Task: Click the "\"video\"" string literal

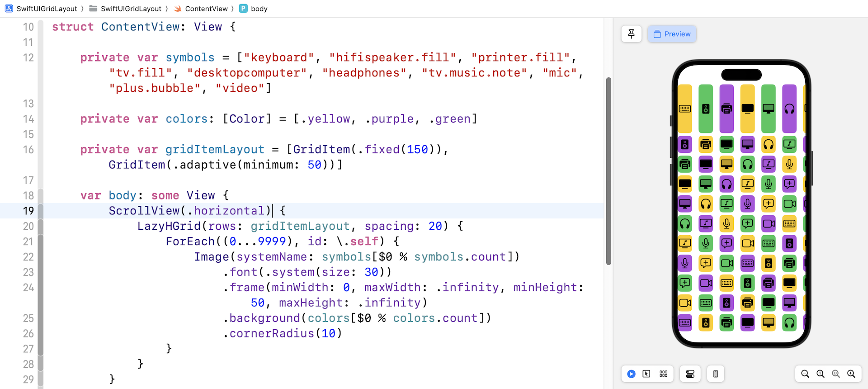Action: point(240,88)
